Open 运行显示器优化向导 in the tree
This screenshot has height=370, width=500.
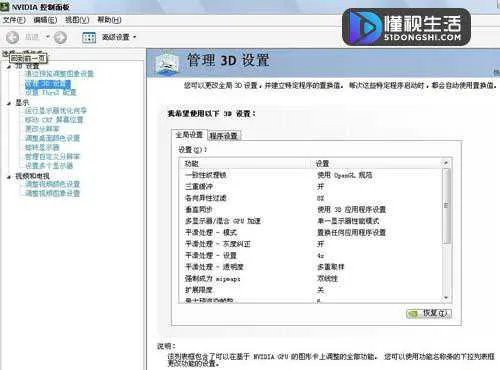56,110
